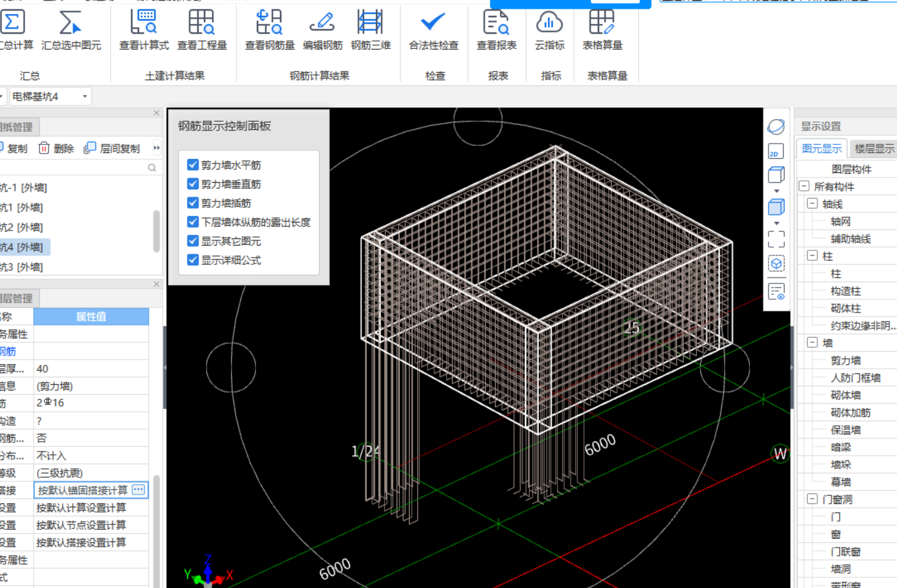The height and width of the screenshot is (588, 897).
Task: Select the 门联窗 tree item
Action: 846,552
